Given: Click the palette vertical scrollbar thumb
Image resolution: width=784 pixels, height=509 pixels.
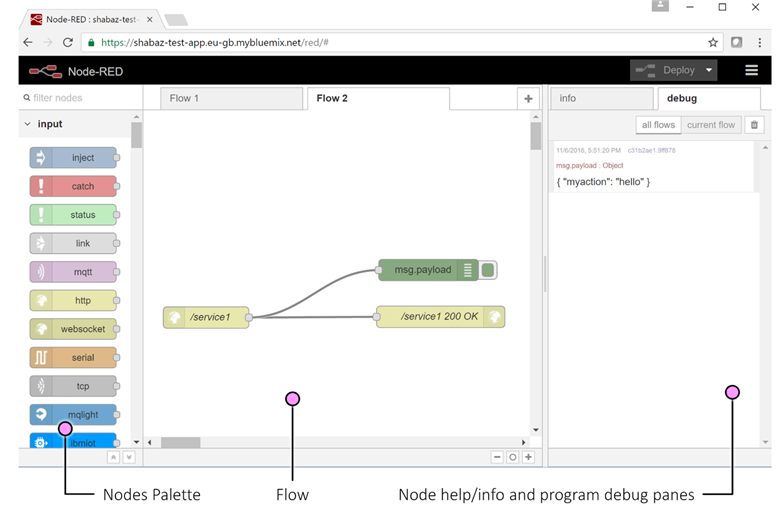Looking at the screenshot, I should [x=136, y=135].
